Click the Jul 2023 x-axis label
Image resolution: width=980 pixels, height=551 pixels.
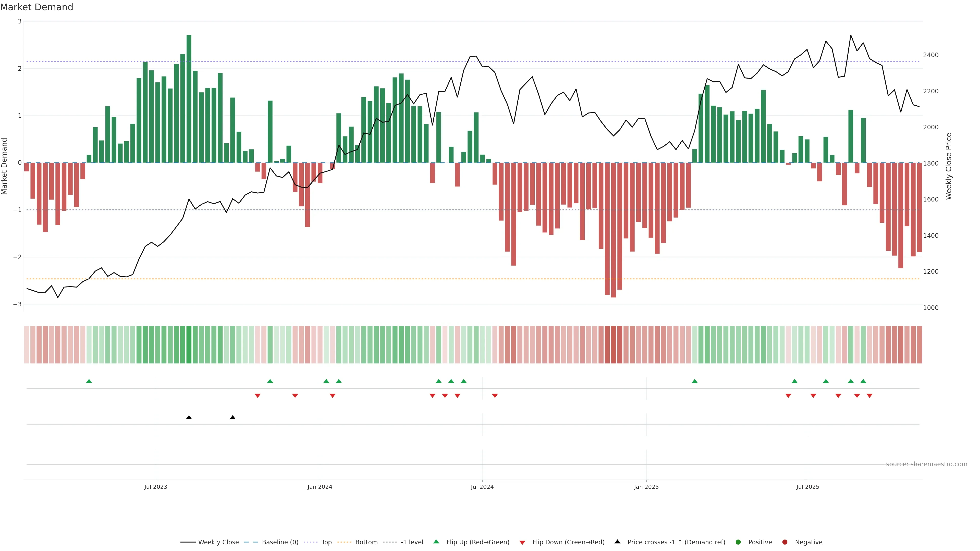click(156, 487)
